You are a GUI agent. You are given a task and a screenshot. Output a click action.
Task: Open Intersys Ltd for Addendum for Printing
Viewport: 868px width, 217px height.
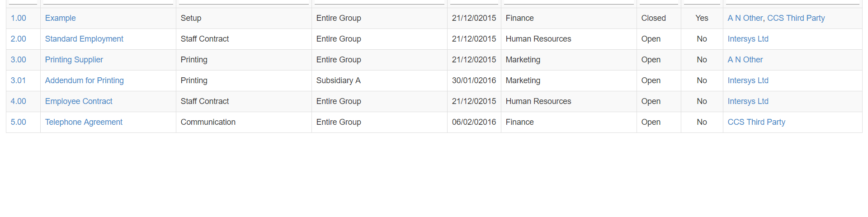[748, 80]
